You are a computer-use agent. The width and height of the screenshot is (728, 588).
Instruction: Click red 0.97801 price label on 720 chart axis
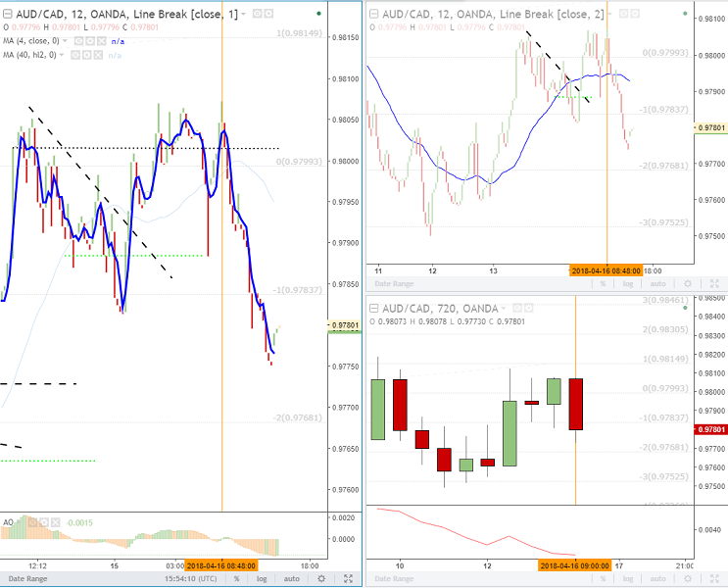coord(710,429)
